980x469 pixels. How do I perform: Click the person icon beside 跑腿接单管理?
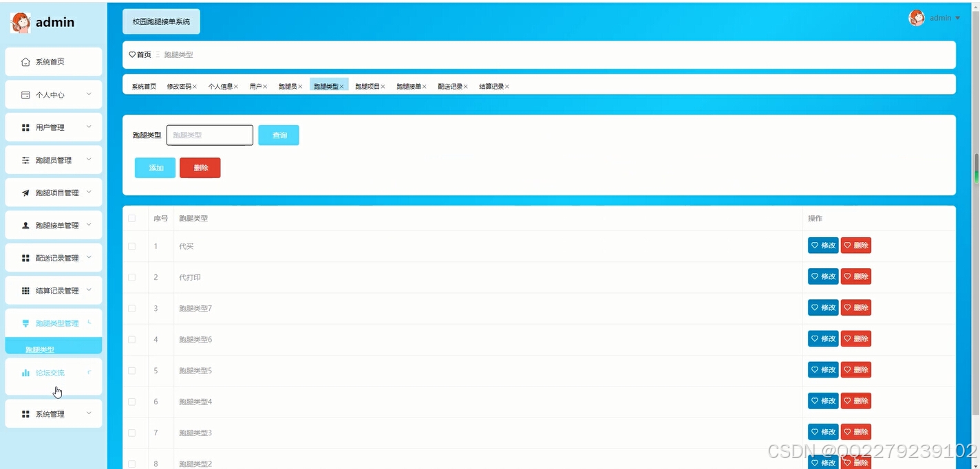tap(26, 225)
